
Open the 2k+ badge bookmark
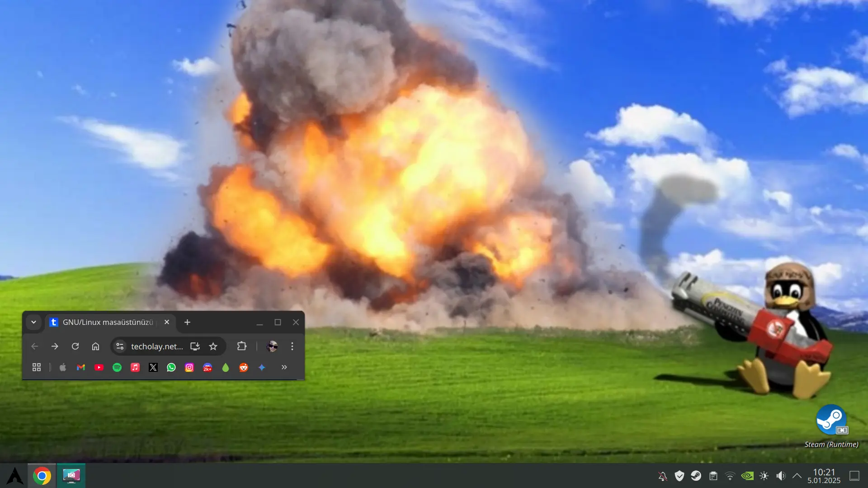tap(208, 367)
